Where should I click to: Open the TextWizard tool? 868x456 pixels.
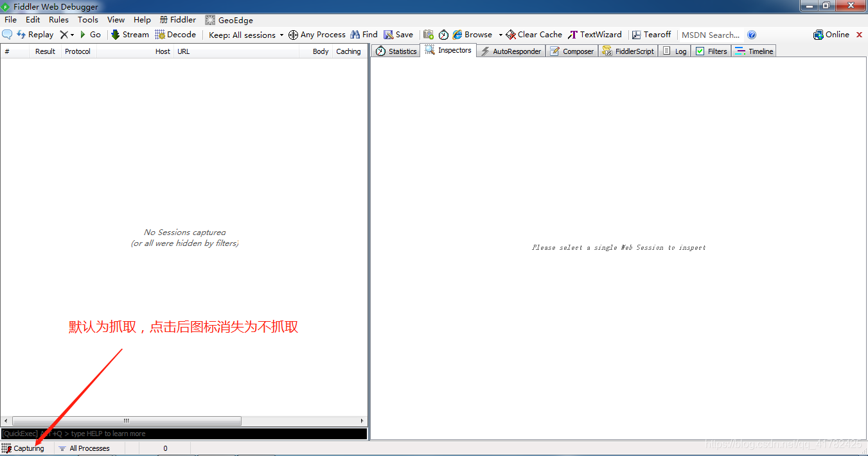[x=595, y=35]
